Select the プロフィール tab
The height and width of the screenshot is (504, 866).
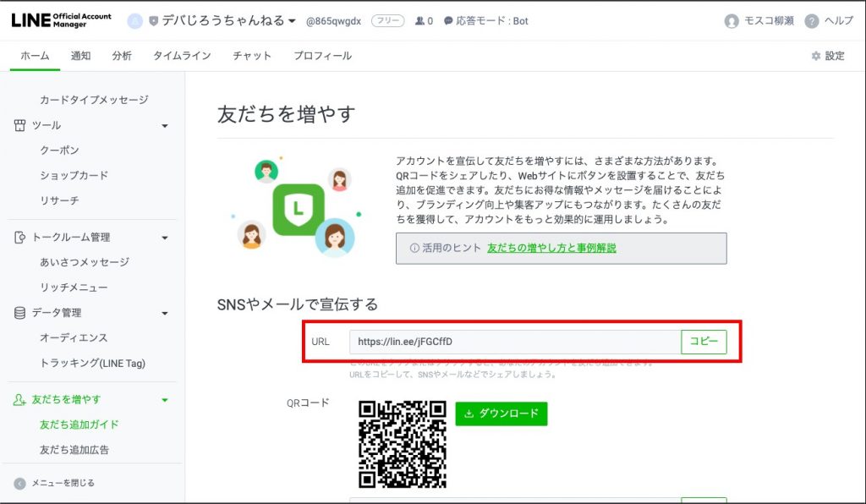322,56
